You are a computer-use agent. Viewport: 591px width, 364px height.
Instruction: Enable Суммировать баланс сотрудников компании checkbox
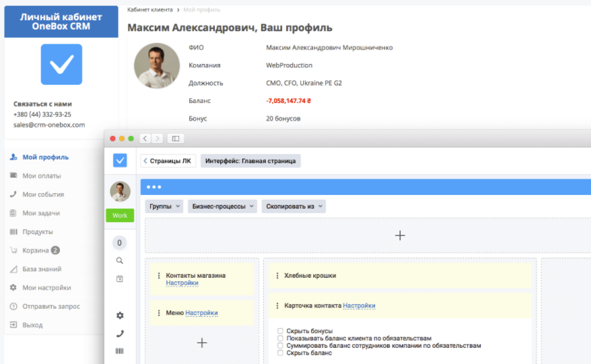[x=280, y=346]
